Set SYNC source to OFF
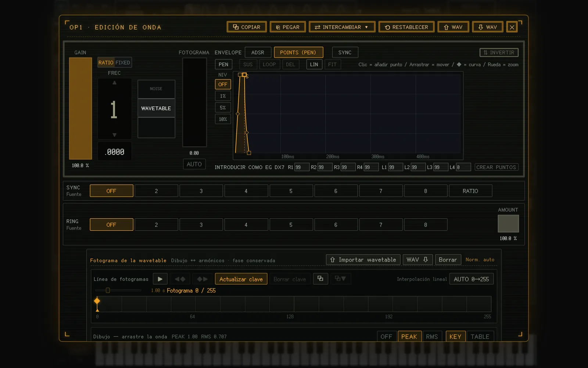The height and width of the screenshot is (368, 588). pos(111,191)
